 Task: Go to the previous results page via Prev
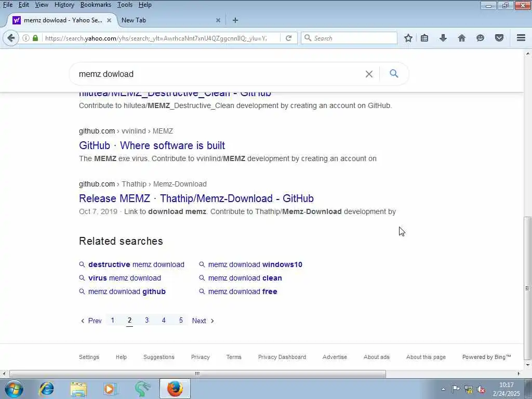pyautogui.click(x=91, y=321)
